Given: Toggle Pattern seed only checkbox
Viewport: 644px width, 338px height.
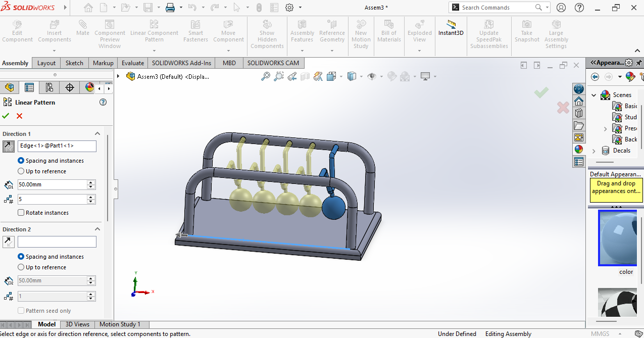Looking at the screenshot, I should (x=21, y=311).
